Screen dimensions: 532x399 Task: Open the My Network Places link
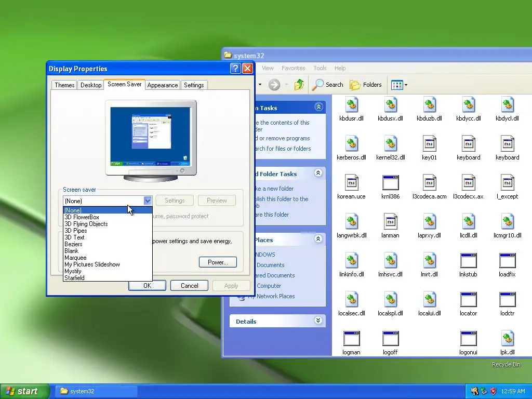tap(271, 296)
